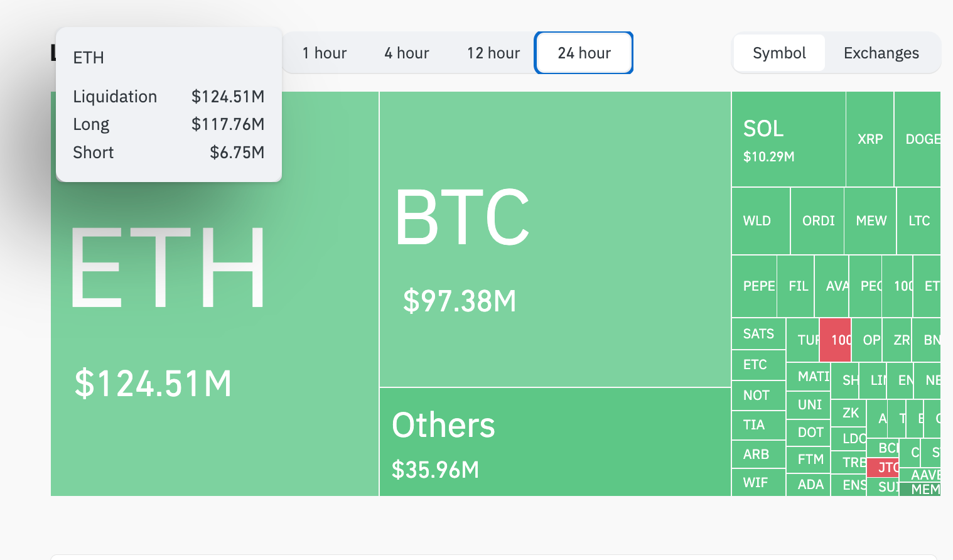
Task: Click the MEM tile
Action: click(x=920, y=490)
